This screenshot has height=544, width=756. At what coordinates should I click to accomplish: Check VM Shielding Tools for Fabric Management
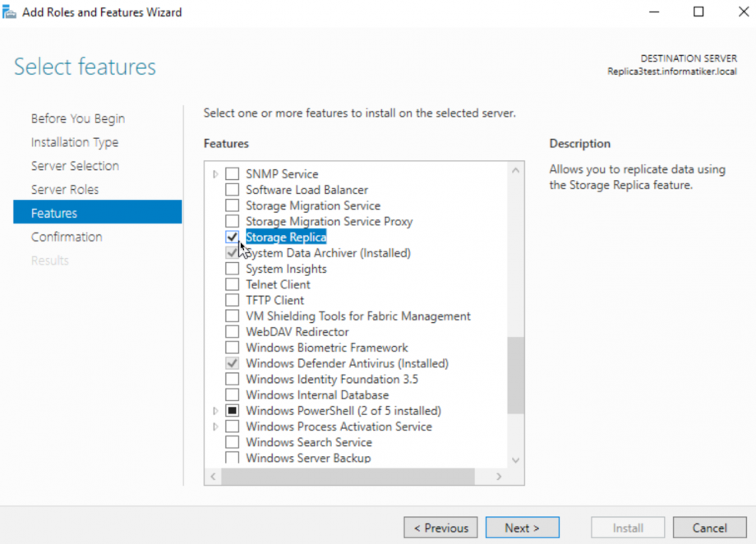click(x=232, y=316)
